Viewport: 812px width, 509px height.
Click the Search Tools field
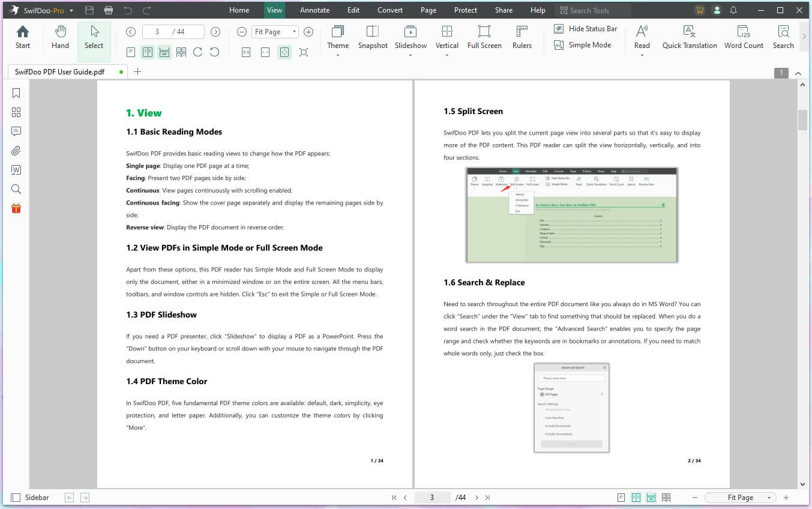(x=593, y=10)
